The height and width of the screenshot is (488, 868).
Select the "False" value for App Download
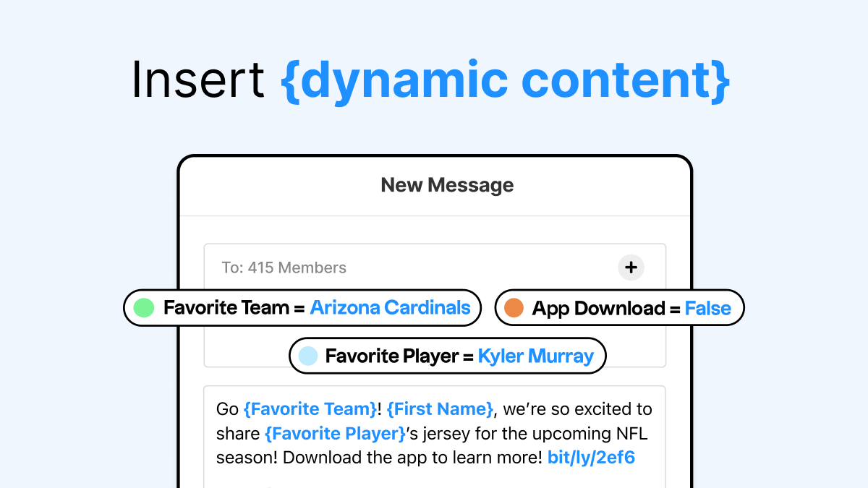coord(707,309)
